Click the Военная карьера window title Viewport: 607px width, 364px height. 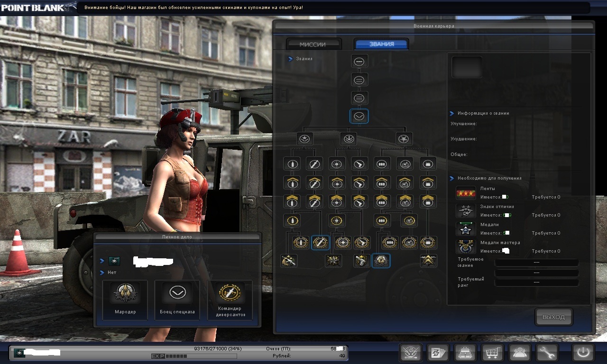click(433, 26)
